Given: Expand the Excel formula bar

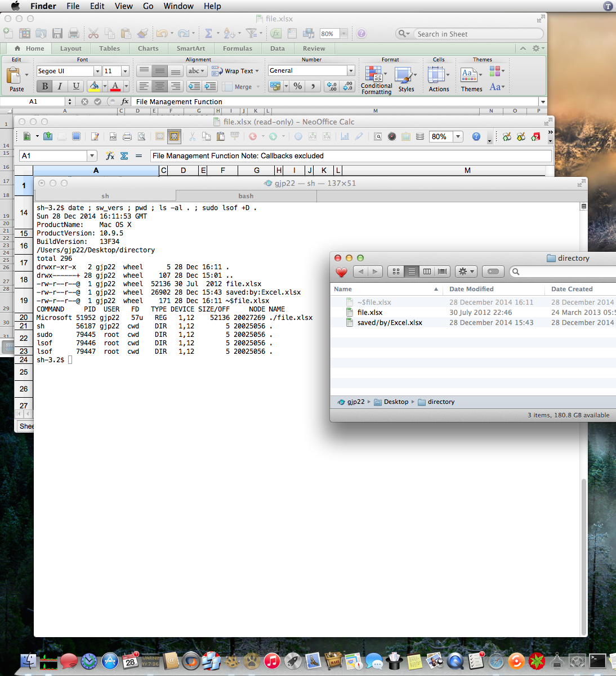Looking at the screenshot, I should (x=543, y=101).
